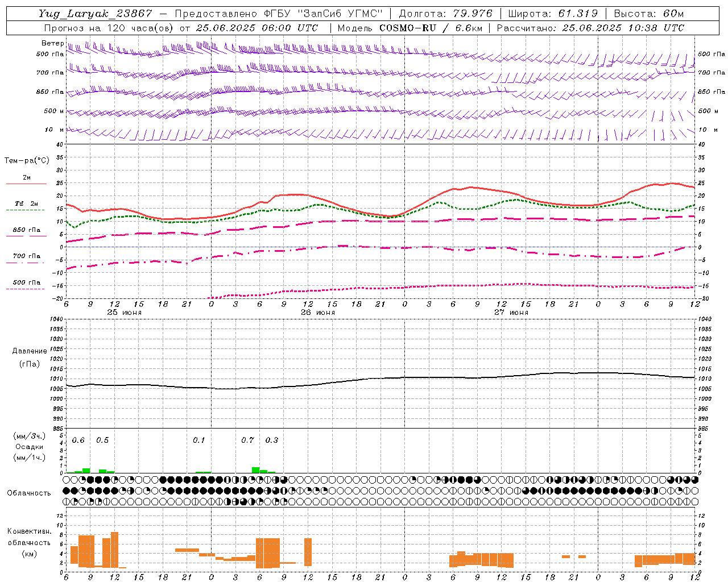Click the Осадки precipitation label
The width and height of the screenshot is (728, 582).
coord(30,447)
